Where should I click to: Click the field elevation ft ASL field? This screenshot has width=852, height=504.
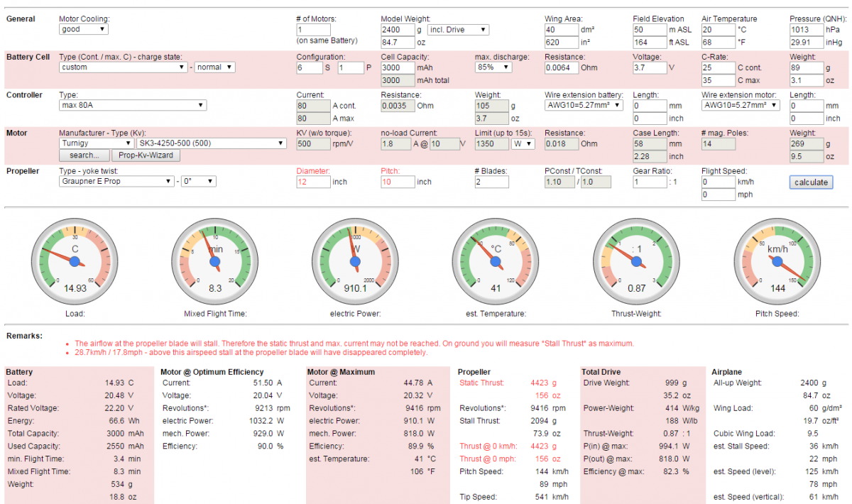point(650,43)
